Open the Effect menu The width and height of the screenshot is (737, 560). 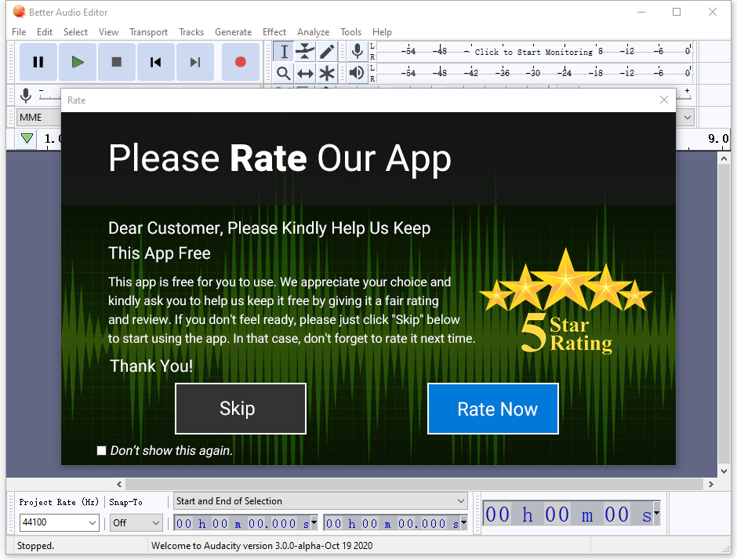(274, 32)
